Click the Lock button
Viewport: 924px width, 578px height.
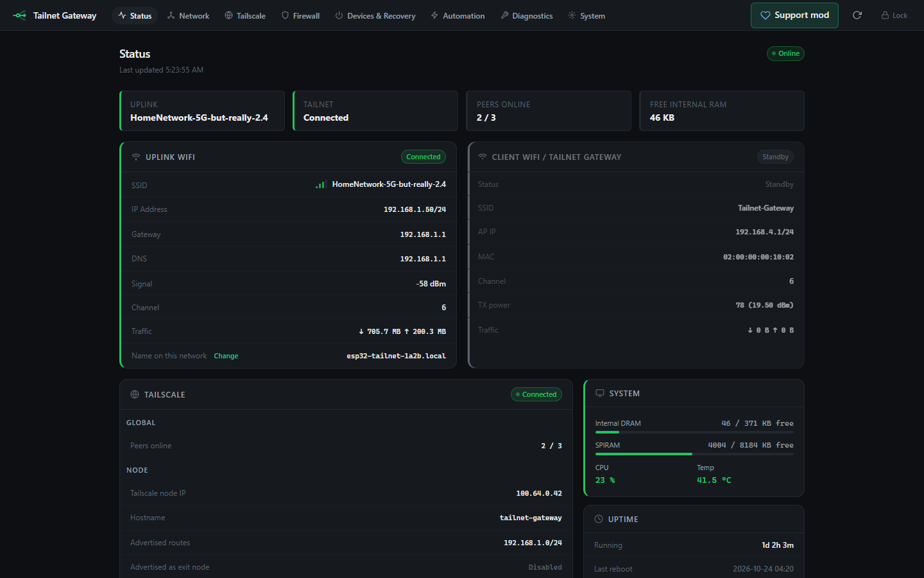894,15
